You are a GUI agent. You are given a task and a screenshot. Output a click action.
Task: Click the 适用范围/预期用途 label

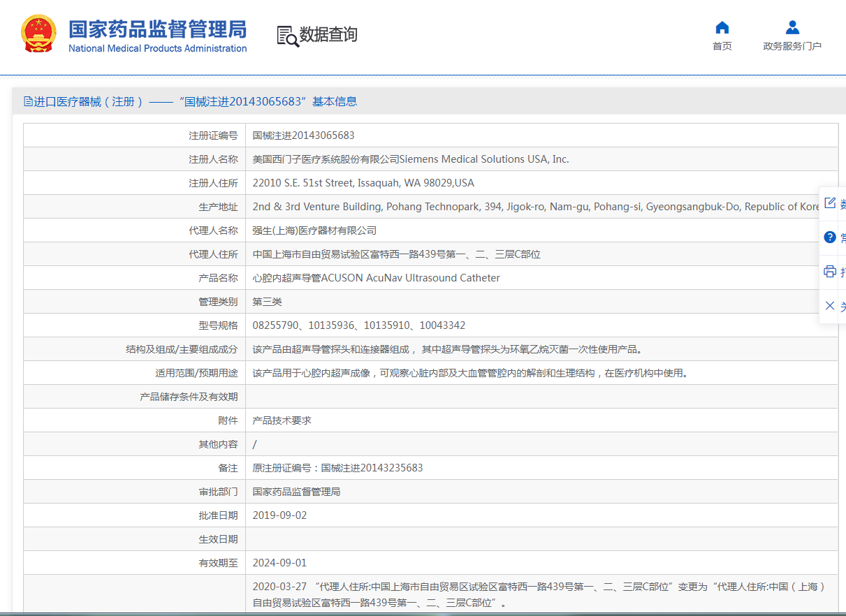point(196,373)
